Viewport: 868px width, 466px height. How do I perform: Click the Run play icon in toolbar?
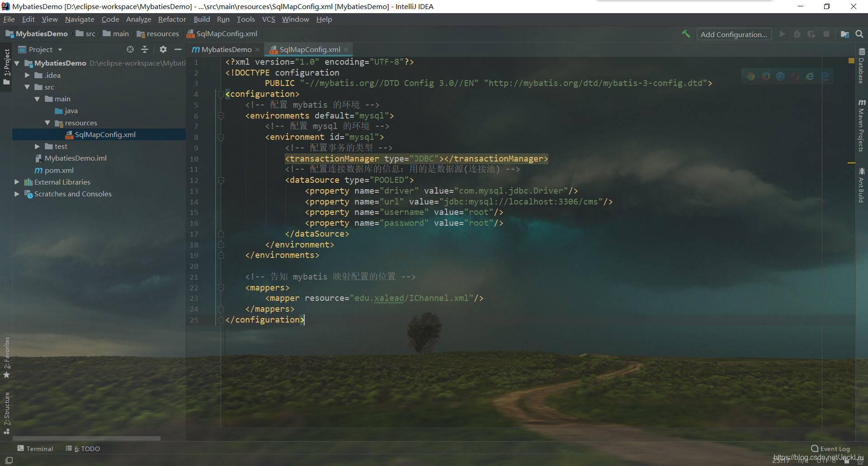(x=783, y=34)
